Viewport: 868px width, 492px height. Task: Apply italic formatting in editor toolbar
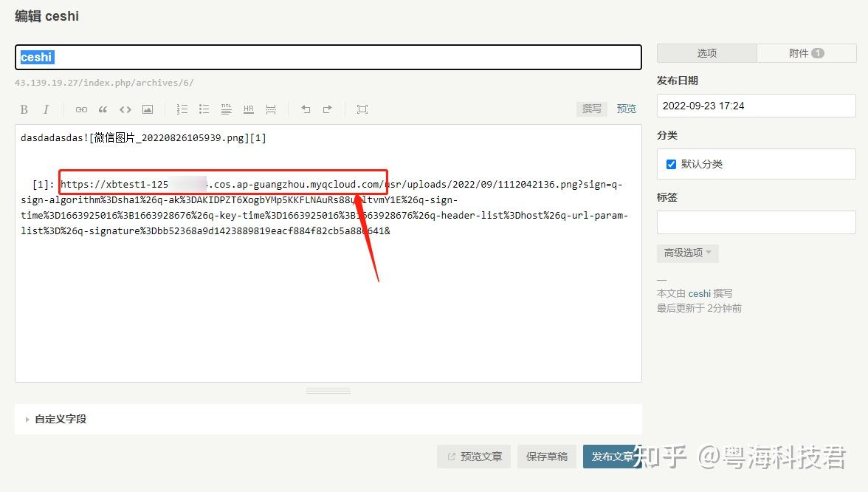click(x=46, y=109)
